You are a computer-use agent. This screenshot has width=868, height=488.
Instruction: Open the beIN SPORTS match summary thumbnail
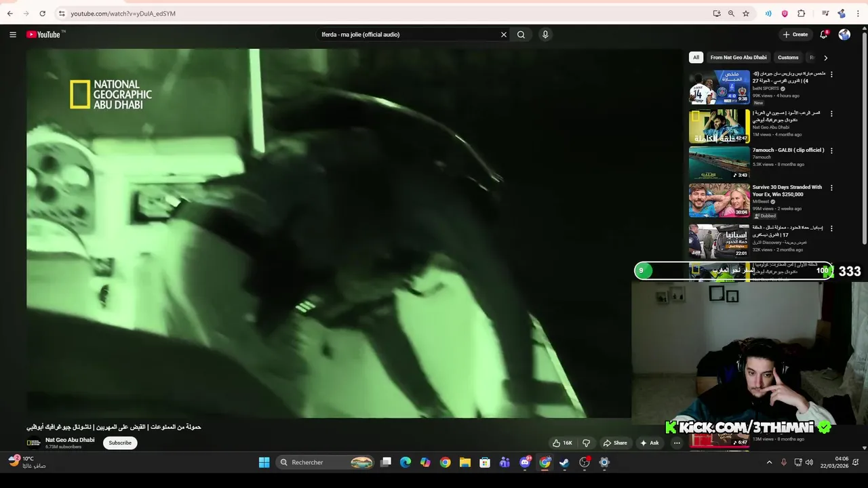pyautogui.click(x=719, y=87)
